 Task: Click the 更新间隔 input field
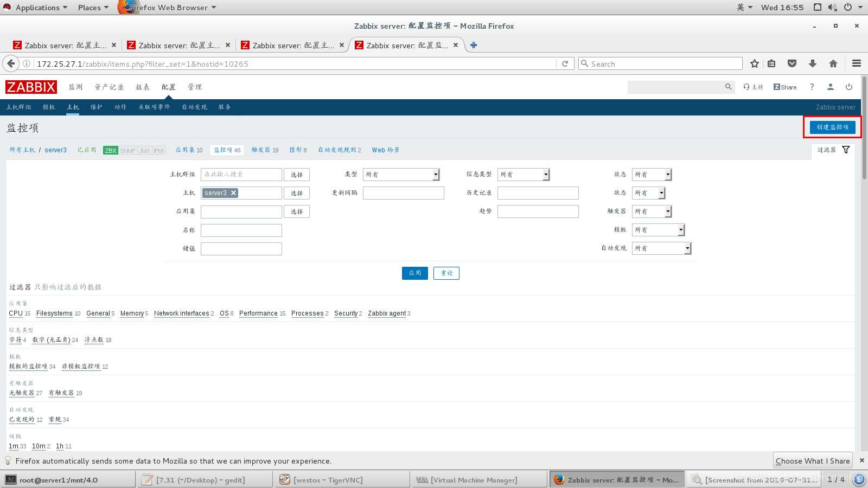(404, 193)
